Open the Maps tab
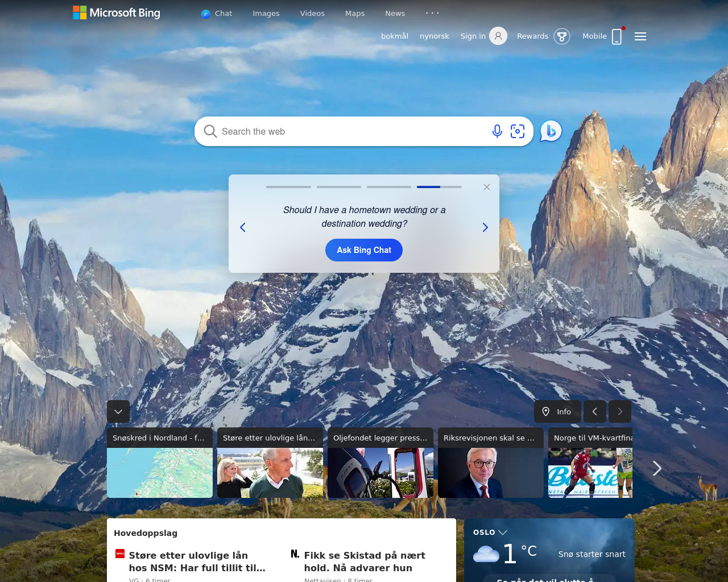 pyautogui.click(x=355, y=14)
